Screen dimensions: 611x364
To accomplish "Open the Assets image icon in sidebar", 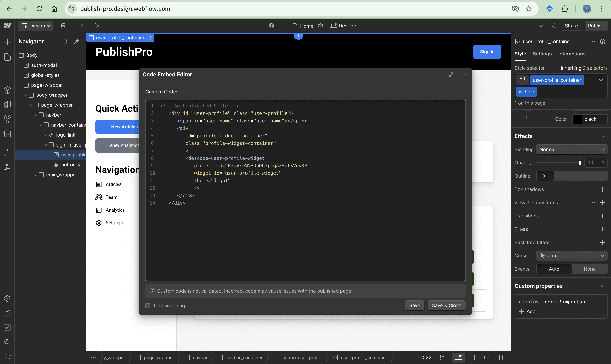I will 7,134.
